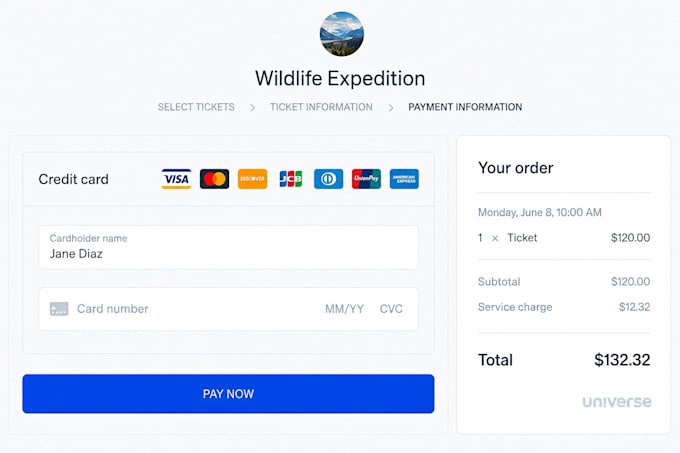Click the Wildlife Expedition mountain avatar
The width and height of the screenshot is (680, 453).
click(342, 34)
